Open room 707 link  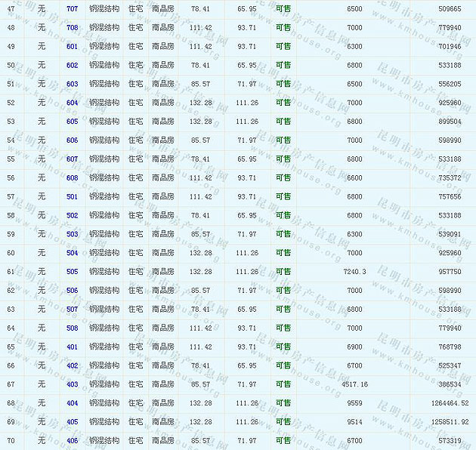(x=72, y=8)
